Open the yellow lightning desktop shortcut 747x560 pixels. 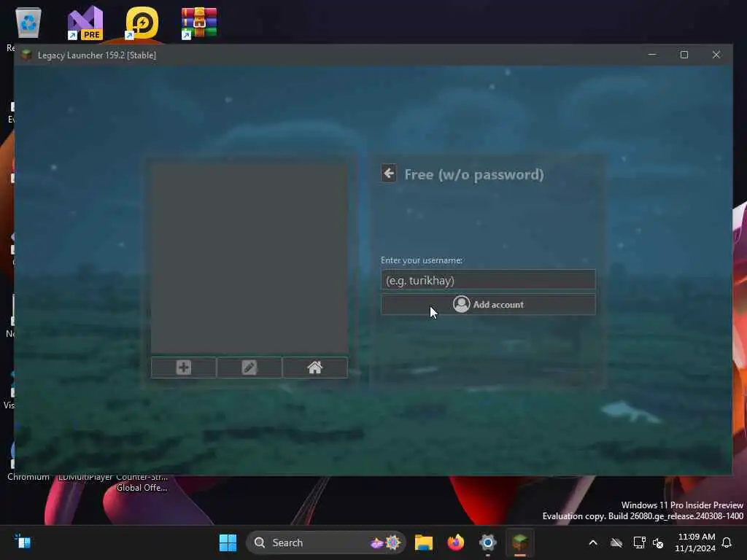[142, 23]
